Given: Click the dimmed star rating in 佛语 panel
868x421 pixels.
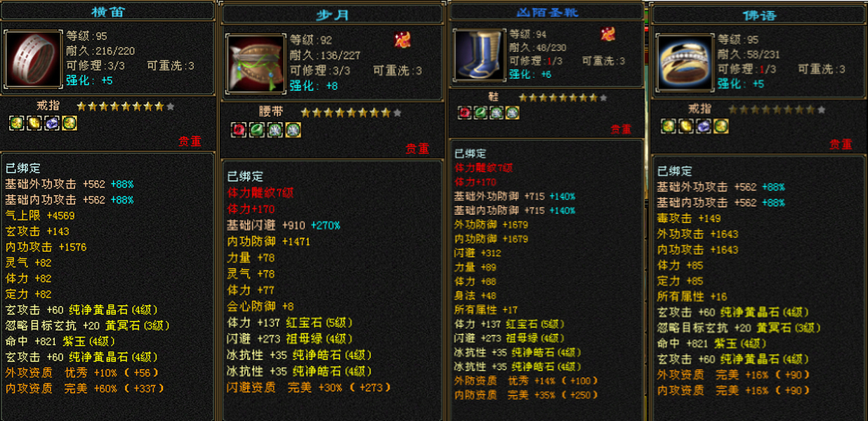Looking at the screenshot, I should tap(777, 109).
